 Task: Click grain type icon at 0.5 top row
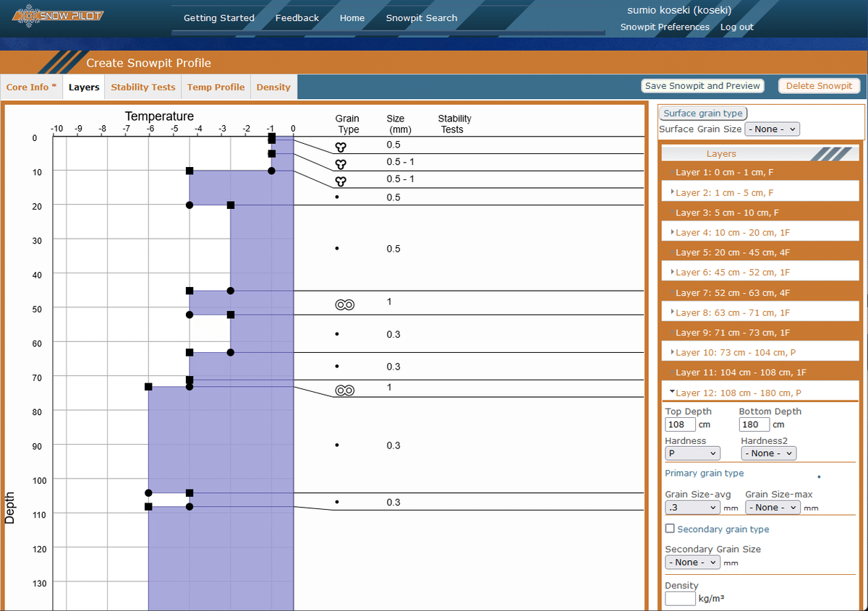tap(341, 147)
